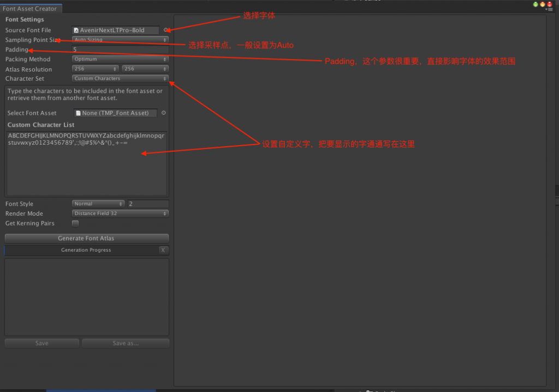Open the Packing Method dropdown set to Optimum

(x=120, y=59)
